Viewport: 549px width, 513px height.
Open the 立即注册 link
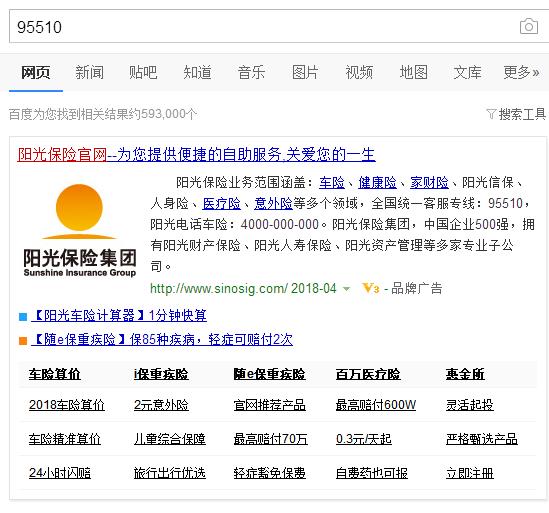tap(470, 473)
